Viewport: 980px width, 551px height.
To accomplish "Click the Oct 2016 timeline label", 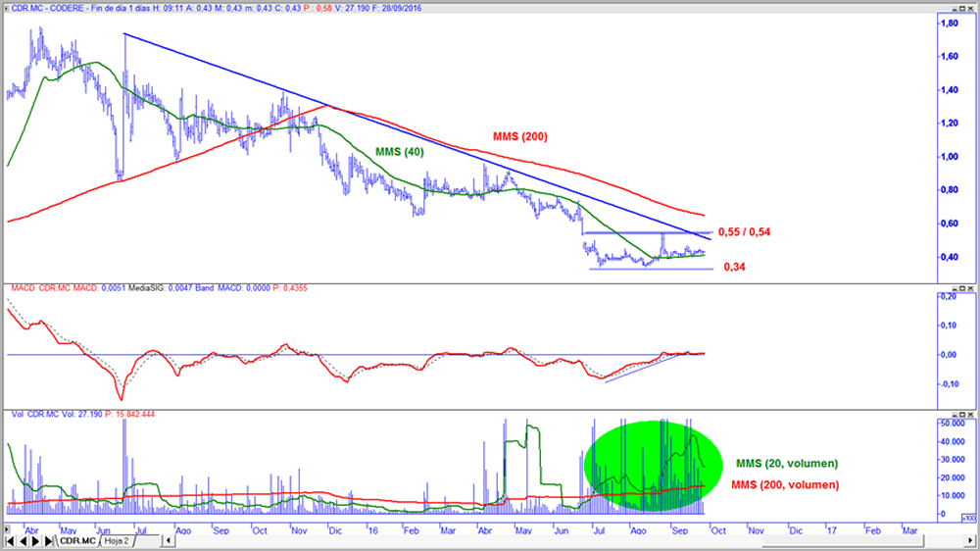I will [x=718, y=530].
